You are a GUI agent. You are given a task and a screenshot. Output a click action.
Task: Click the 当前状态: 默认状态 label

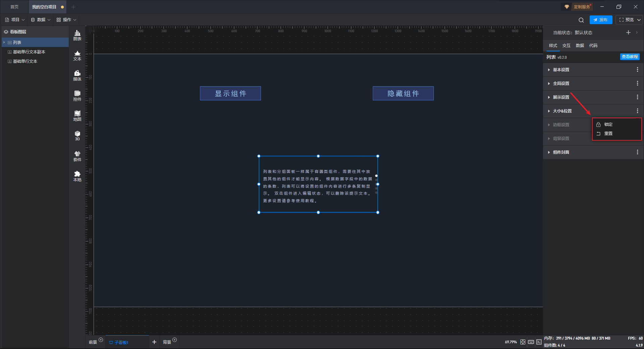tap(573, 33)
